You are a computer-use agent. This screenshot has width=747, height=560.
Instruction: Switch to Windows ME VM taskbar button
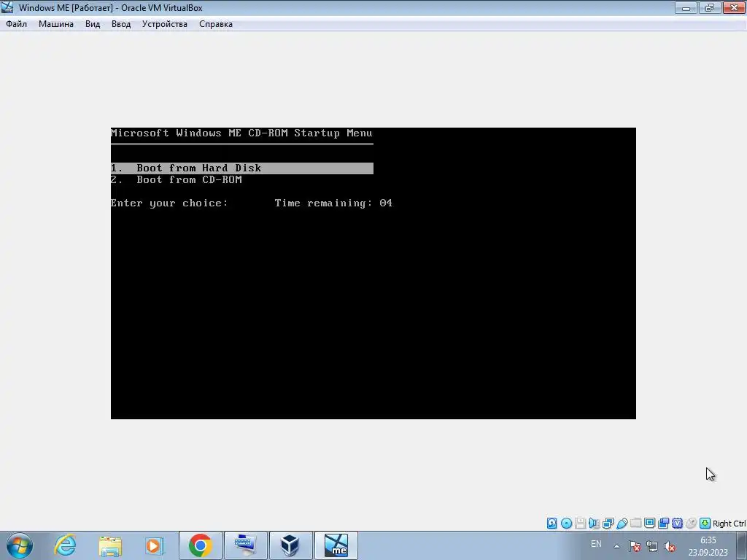point(336,545)
